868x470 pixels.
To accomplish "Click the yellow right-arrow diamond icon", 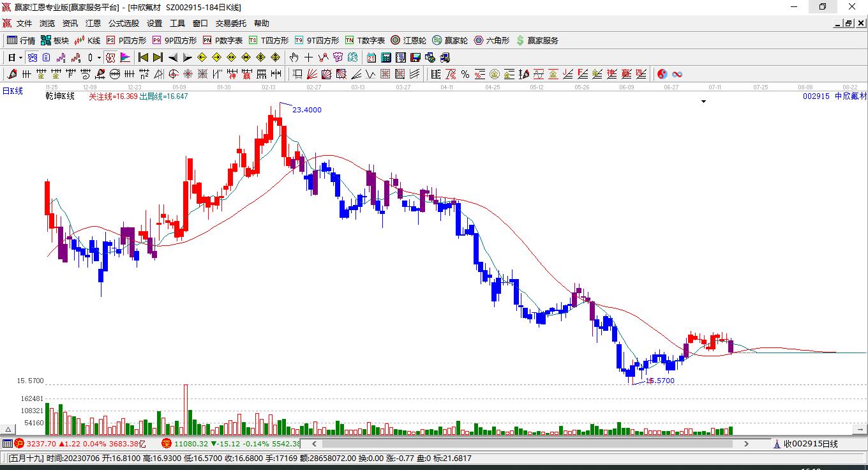I will [216, 57].
